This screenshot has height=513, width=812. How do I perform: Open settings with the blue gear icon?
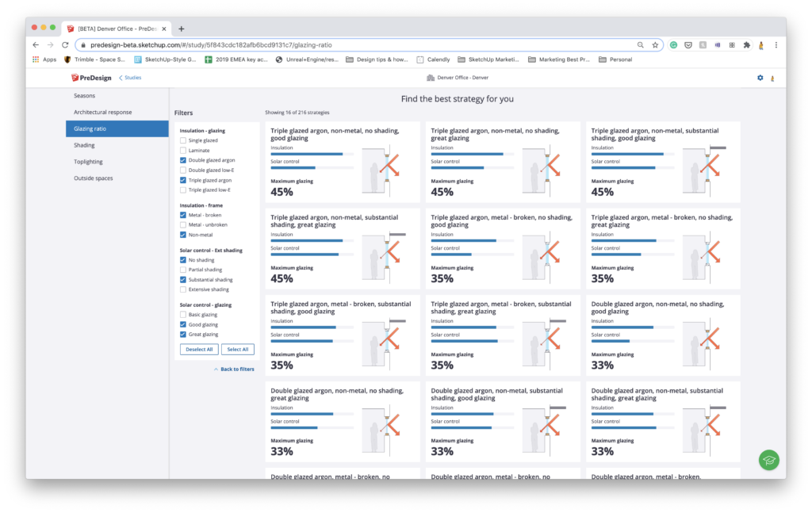point(760,78)
